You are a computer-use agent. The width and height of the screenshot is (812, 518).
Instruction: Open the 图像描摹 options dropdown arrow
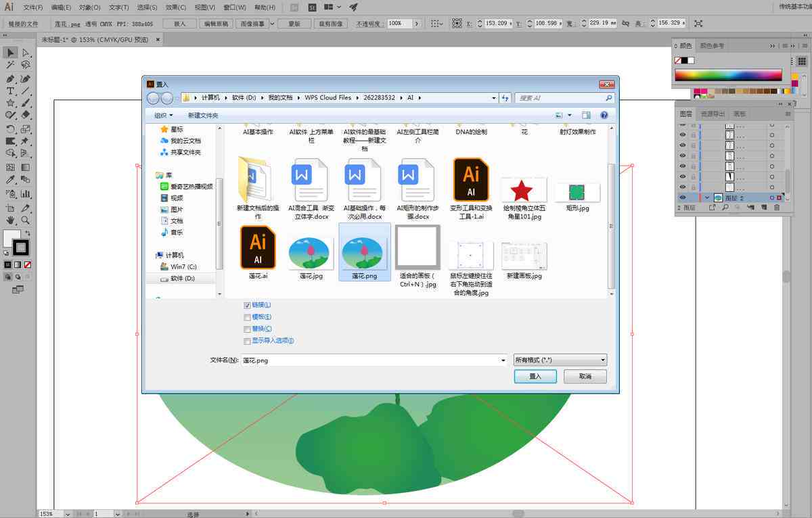point(272,24)
